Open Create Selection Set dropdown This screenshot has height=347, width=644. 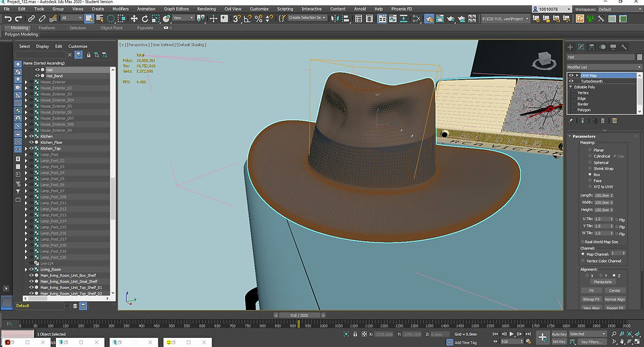pos(308,18)
